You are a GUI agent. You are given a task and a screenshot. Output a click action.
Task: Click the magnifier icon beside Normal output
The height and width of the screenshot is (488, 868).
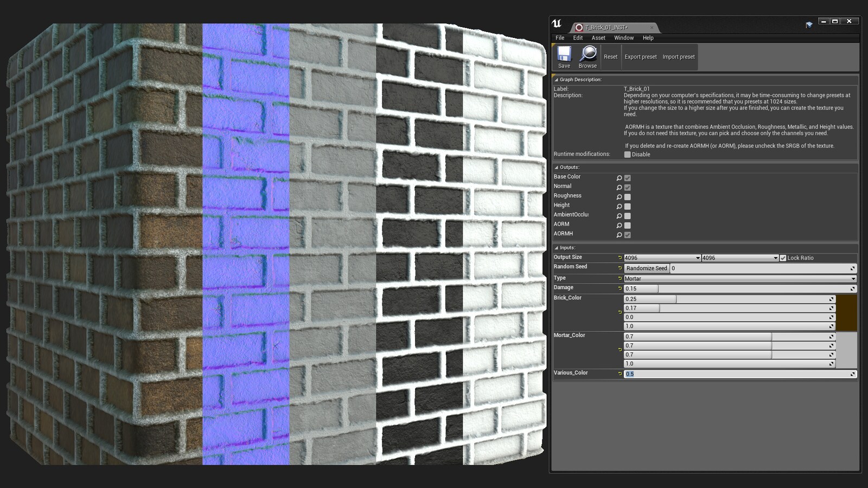pyautogui.click(x=619, y=188)
